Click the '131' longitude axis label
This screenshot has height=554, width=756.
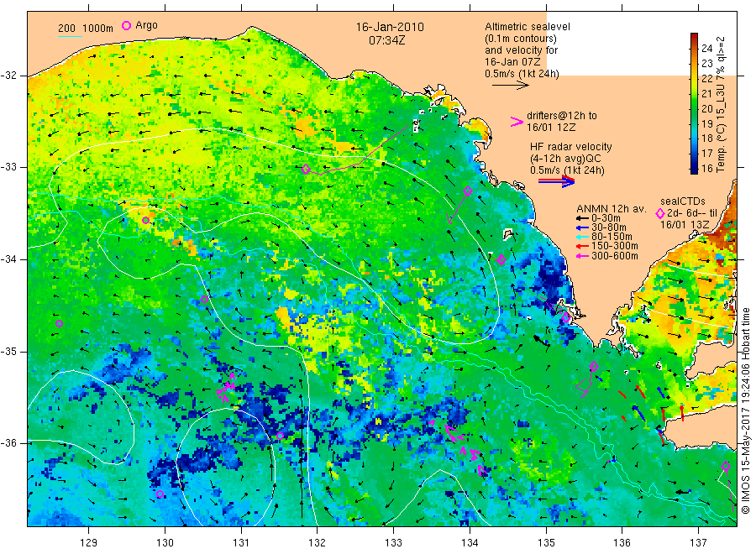point(241,543)
